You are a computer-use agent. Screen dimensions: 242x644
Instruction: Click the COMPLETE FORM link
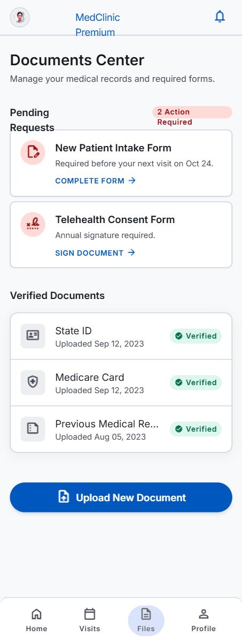[x=96, y=181]
